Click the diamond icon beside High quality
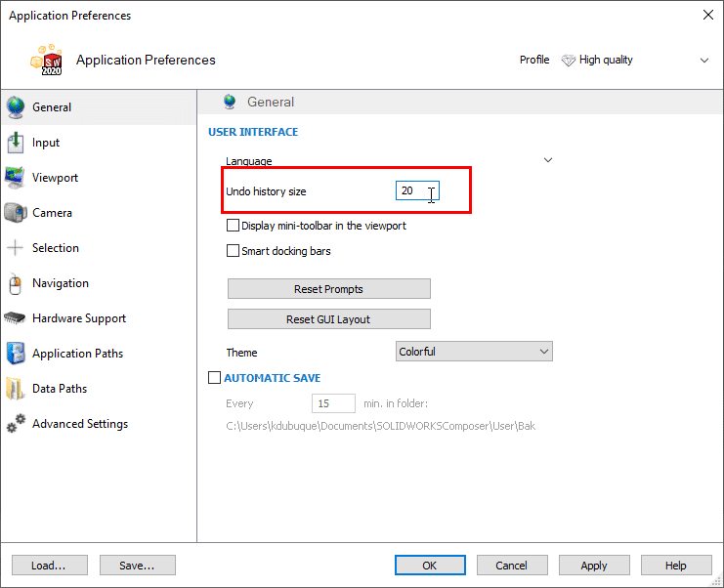This screenshot has height=588, width=724. [x=568, y=60]
